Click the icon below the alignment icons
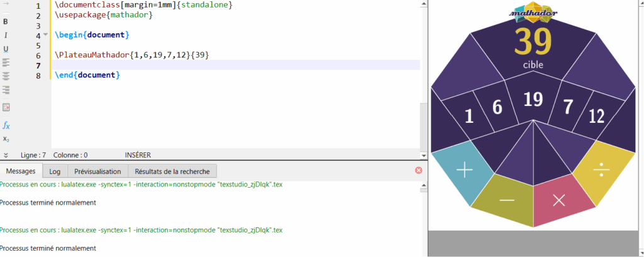 (x=6, y=107)
